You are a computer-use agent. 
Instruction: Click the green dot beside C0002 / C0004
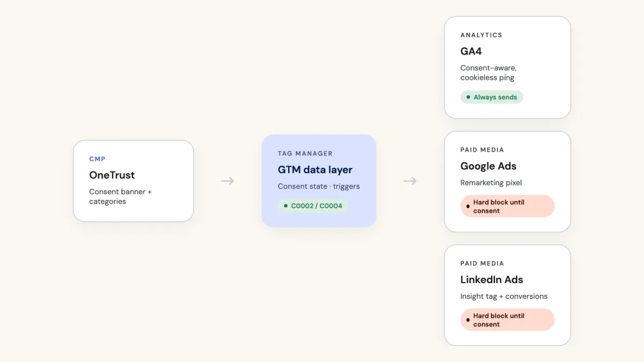pyautogui.click(x=286, y=205)
